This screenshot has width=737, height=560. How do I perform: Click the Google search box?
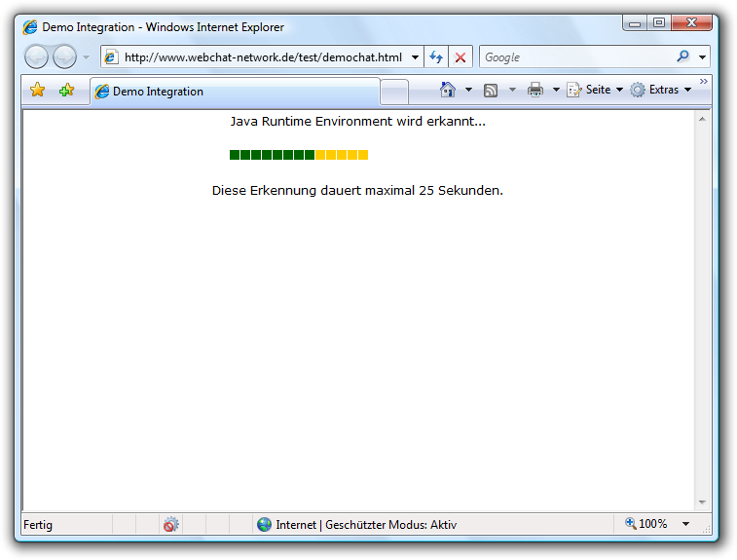(x=578, y=57)
